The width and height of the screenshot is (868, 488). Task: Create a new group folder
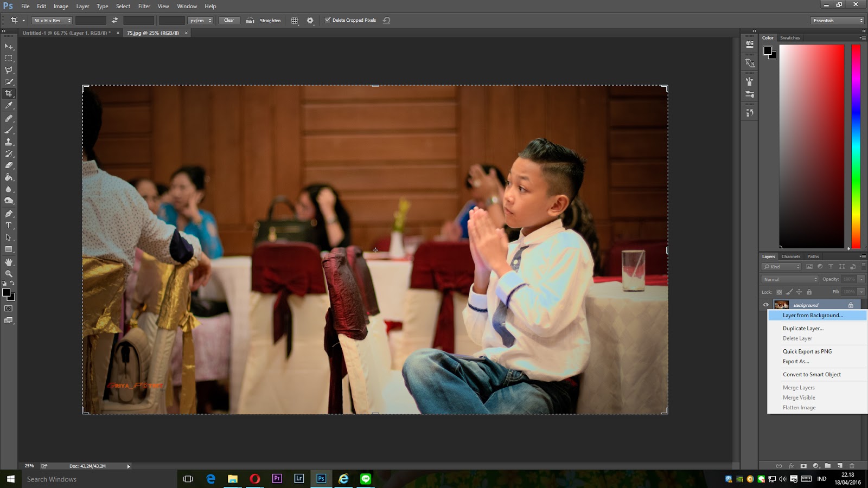click(828, 466)
